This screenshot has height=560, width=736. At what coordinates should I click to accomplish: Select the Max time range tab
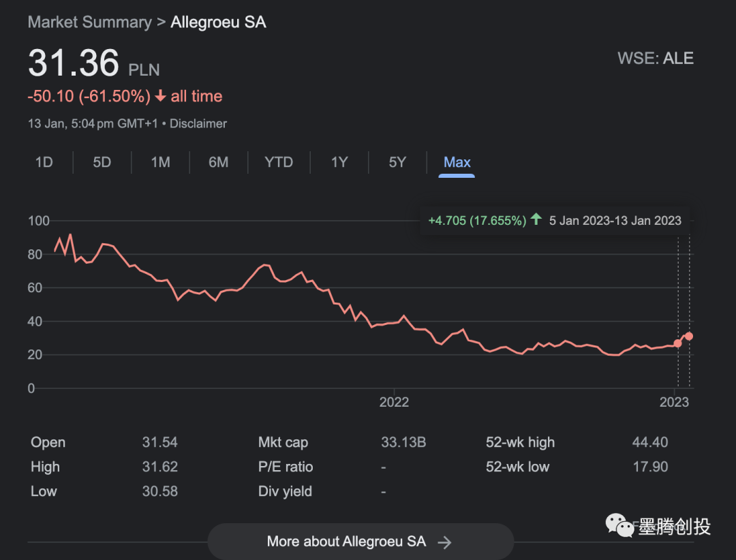pos(457,162)
